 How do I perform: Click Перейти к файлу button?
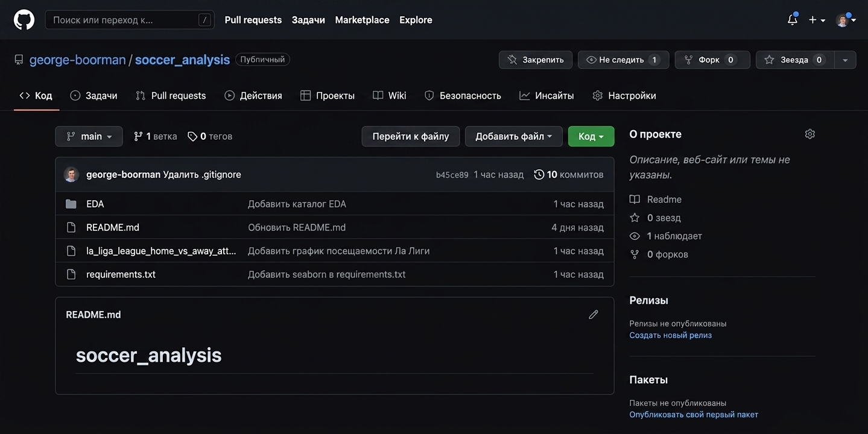411,136
